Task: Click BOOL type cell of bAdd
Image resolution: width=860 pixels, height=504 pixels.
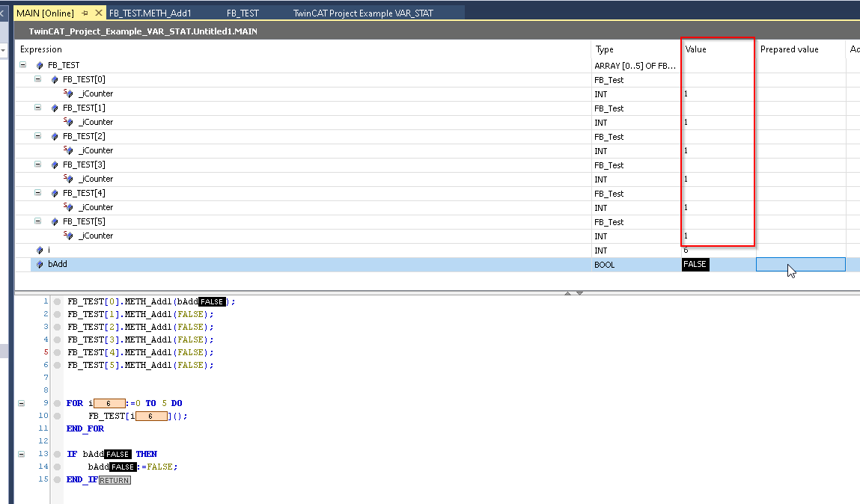Action: pyautogui.click(x=605, y=265)
